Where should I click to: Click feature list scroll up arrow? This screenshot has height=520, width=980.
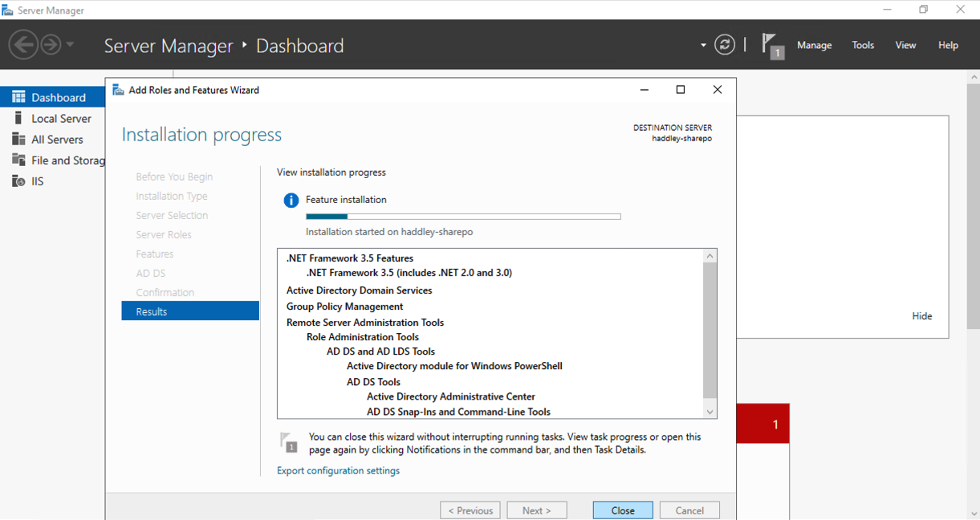[710, 256]
